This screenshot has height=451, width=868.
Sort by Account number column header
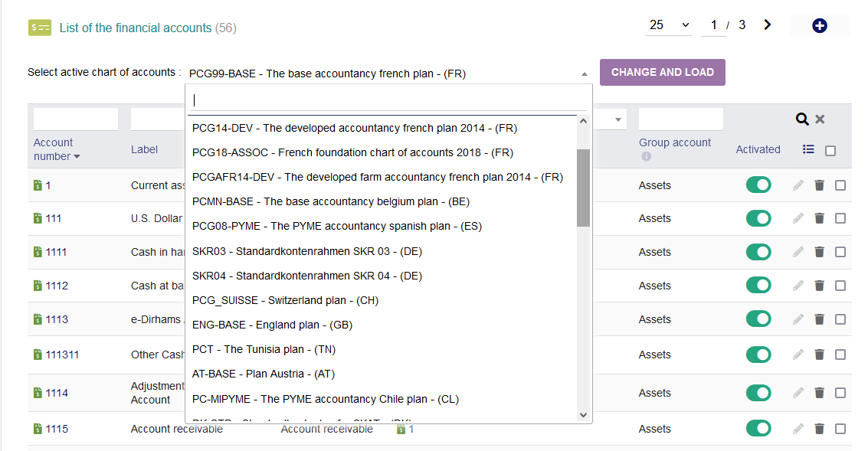(56, 149)
